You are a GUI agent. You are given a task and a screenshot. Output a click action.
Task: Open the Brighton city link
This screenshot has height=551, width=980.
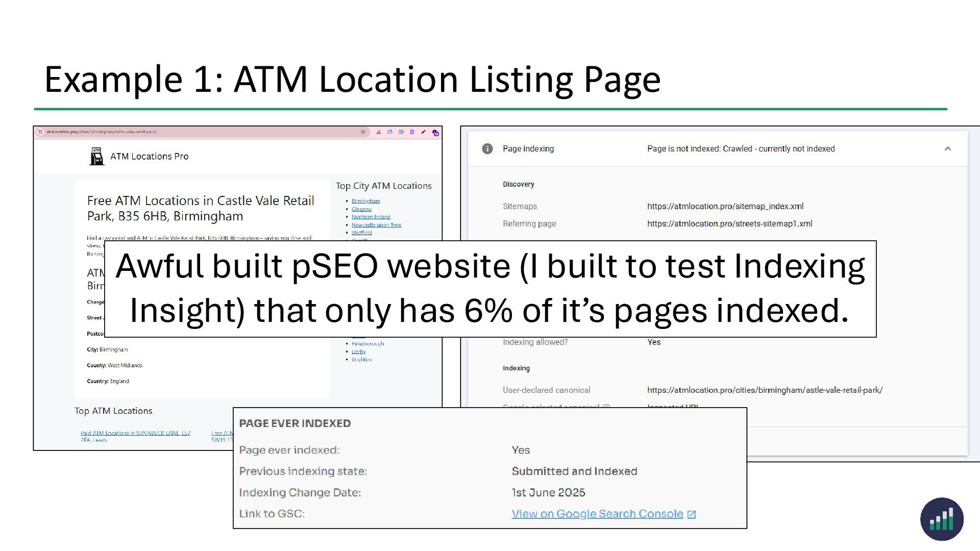(x=361, y=360)
